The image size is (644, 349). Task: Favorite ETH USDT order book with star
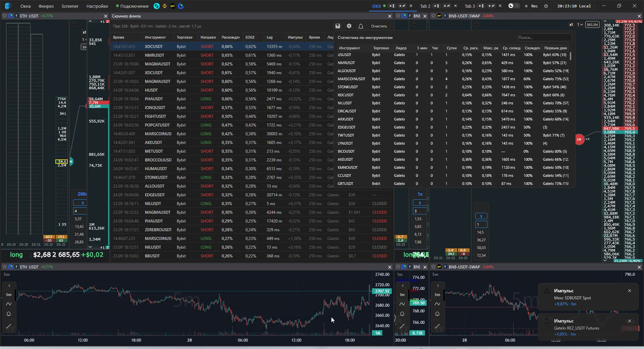pos(5,16)
